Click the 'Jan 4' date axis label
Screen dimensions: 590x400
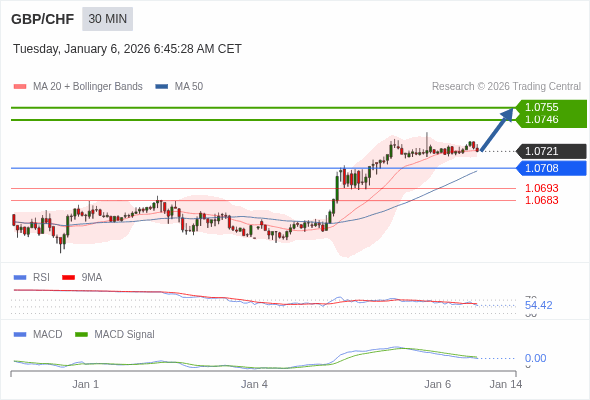[254, 384]
